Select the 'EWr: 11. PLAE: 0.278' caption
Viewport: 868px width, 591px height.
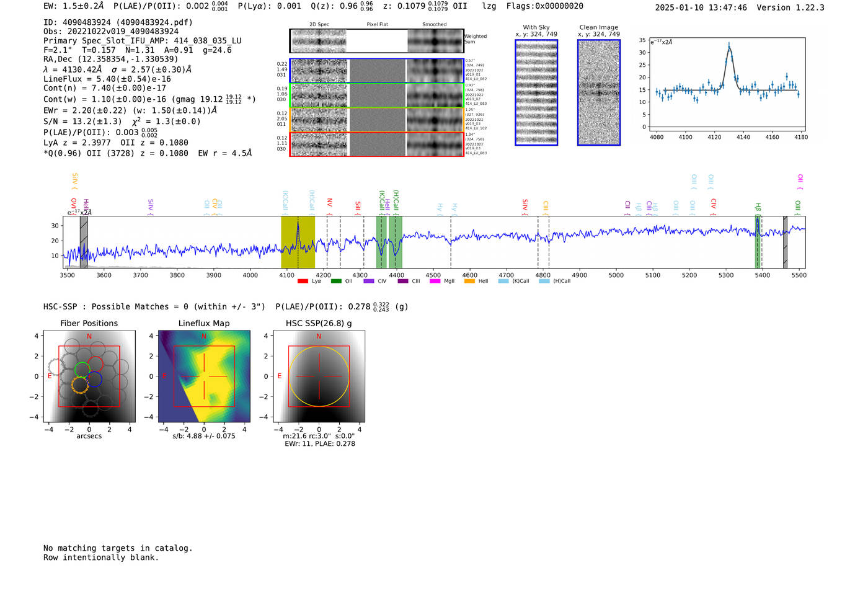(x=320, y=444)
